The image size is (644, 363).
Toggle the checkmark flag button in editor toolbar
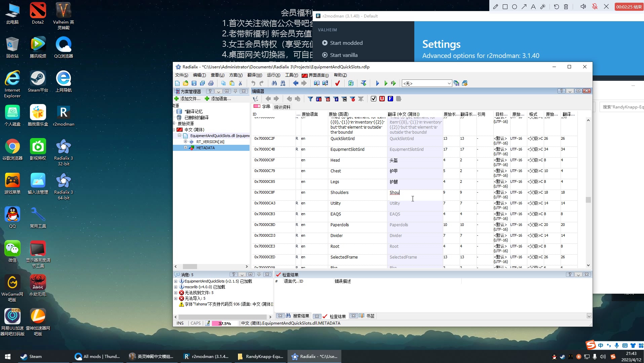tap(374, 99)
